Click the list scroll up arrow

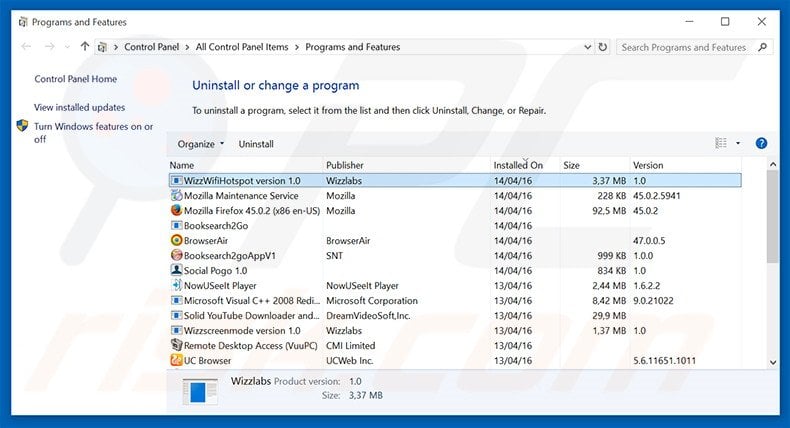(x=773, y=164)
